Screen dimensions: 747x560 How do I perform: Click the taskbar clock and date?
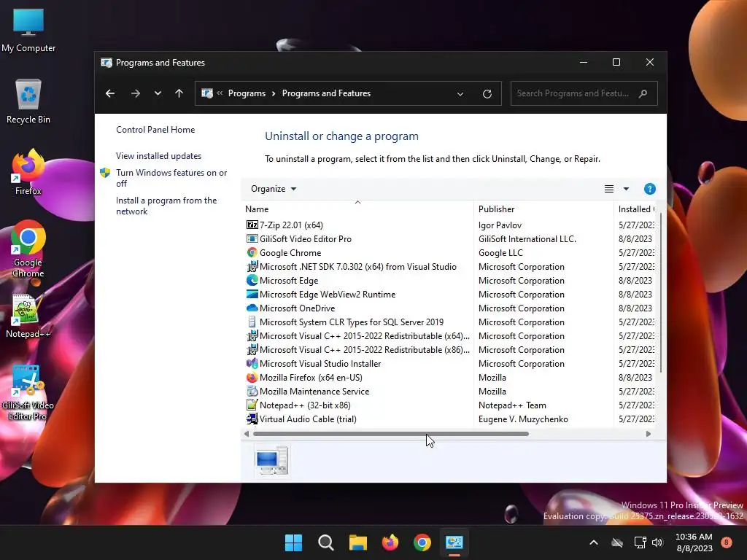(694, 542)
